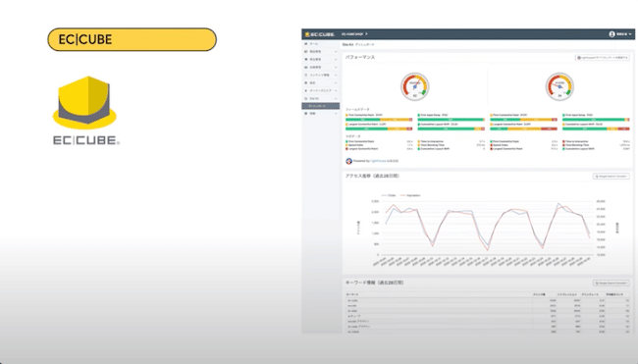Click the 情報 info icon in sidebar
The image size is (638, 364).
(306, 114)
